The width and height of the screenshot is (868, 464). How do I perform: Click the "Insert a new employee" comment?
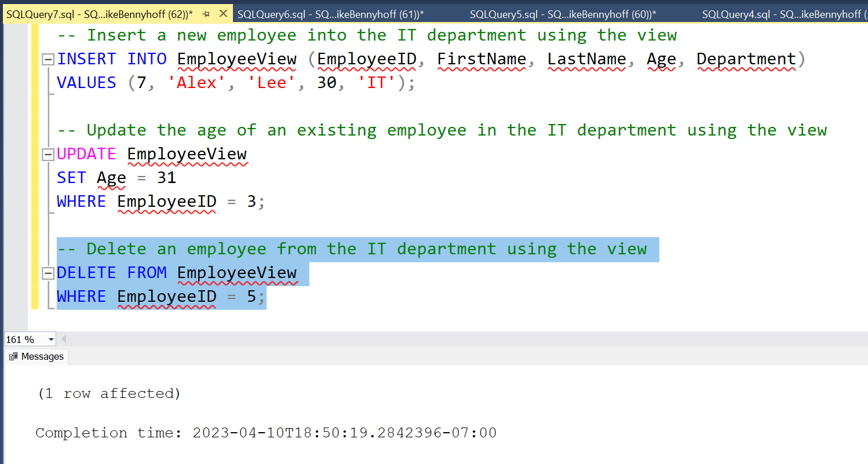tap(367, 35)
